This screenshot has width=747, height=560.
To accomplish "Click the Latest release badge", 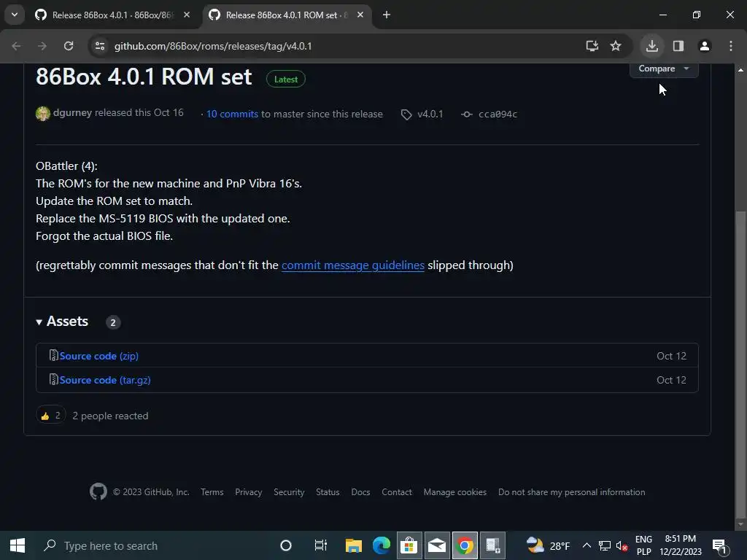I will pyautogui.click(x=286, y=79).
